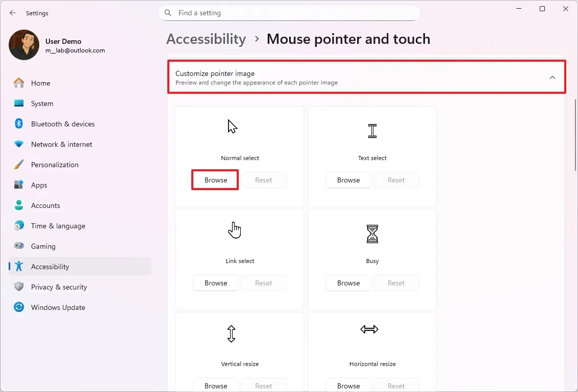The width and height of the screenshot is (578, 392).
Task: Collapse the Customize pointer image section
Action: point(552,77)
